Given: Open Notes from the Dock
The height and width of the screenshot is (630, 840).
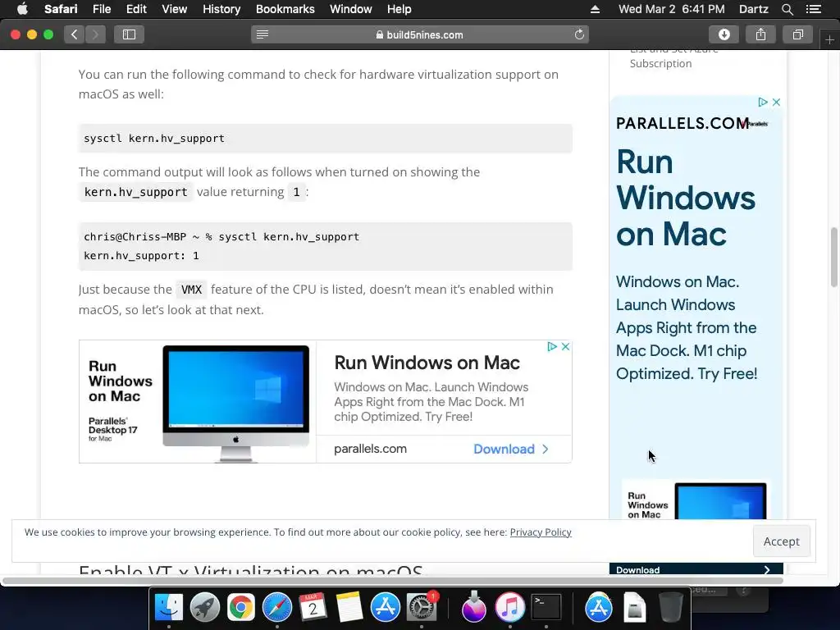Looking at the screenshot, I should (x=349, y=607).
